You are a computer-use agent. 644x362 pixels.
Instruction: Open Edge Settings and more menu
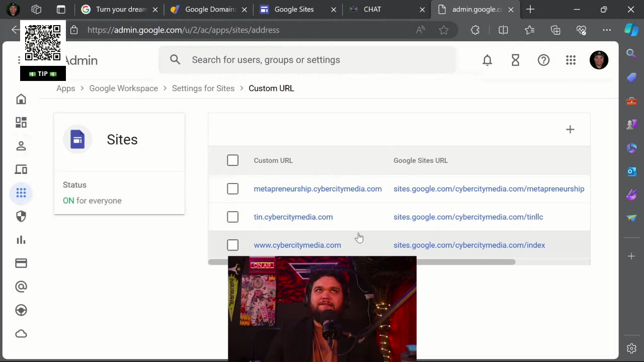point(607,30)
